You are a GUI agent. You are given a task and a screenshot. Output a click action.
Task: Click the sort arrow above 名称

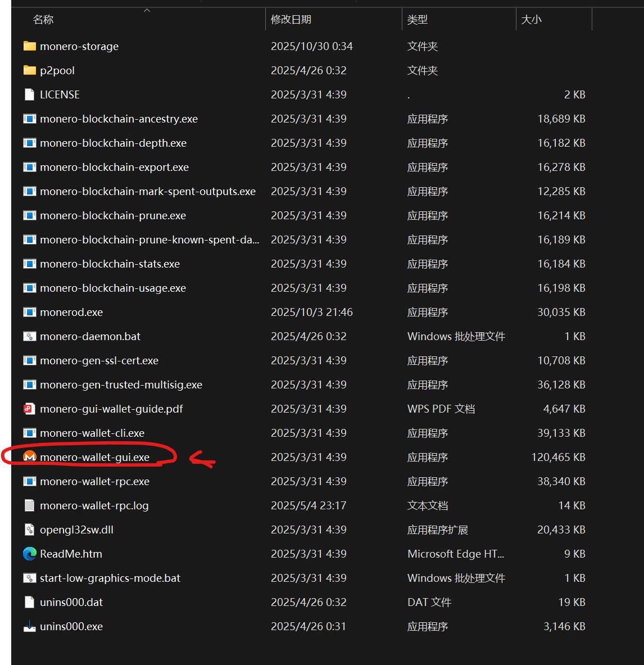coord(147,10)
